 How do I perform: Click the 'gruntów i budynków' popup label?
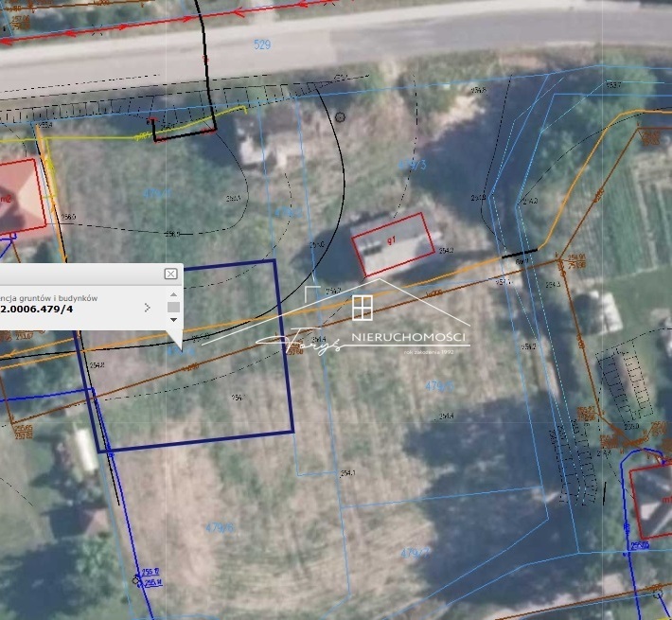(x=57, y=296)
